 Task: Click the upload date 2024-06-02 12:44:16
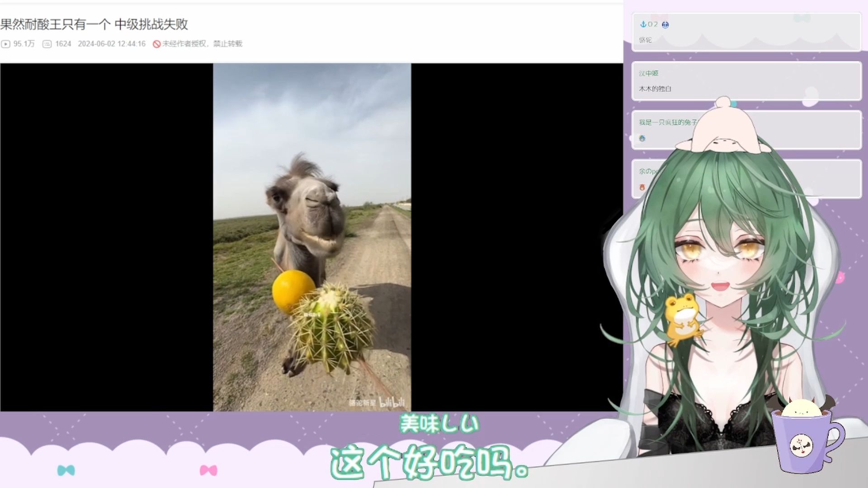tap(112, 44)
